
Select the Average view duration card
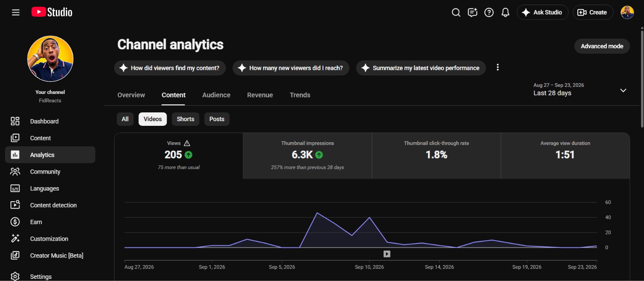(565, 156)
